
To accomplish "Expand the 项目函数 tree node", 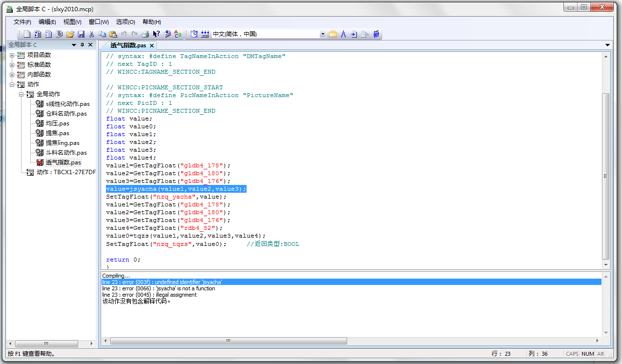I will click(12, 55).
